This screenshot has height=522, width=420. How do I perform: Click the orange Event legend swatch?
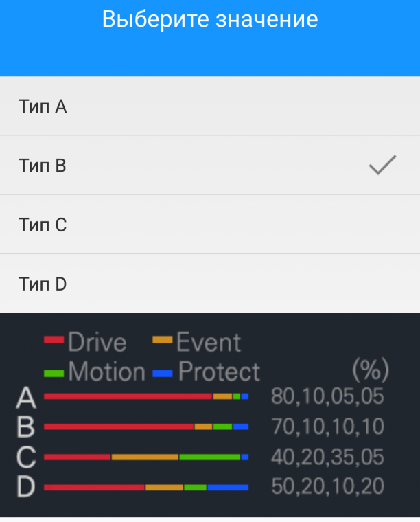[x=162, y=340]
